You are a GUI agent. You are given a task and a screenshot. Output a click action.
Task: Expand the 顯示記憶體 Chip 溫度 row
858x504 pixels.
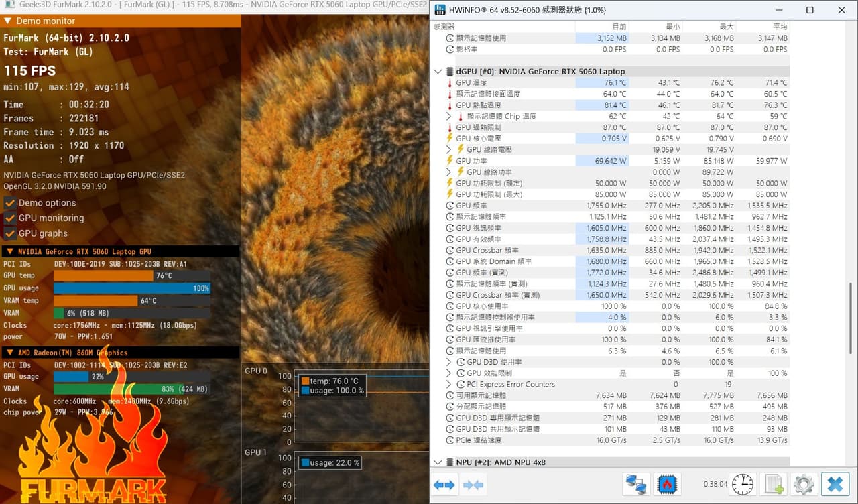[449, 117]
